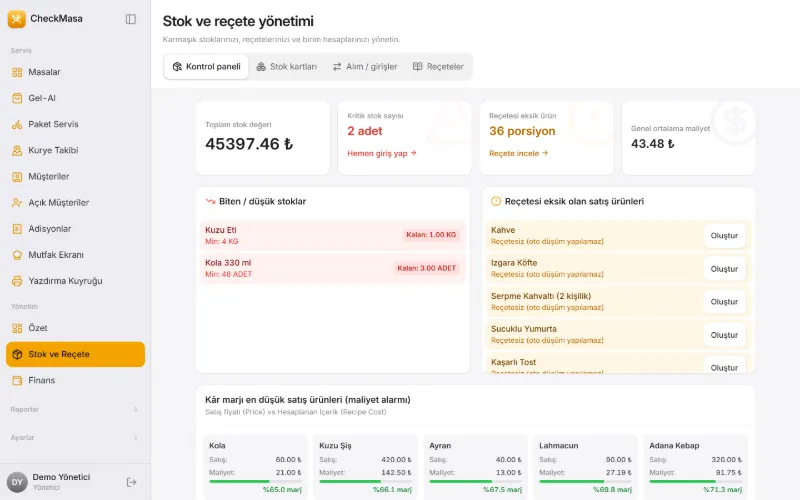Click the Gel-Al bag icon
The image size is (800, 500).
tap(17, 98)
